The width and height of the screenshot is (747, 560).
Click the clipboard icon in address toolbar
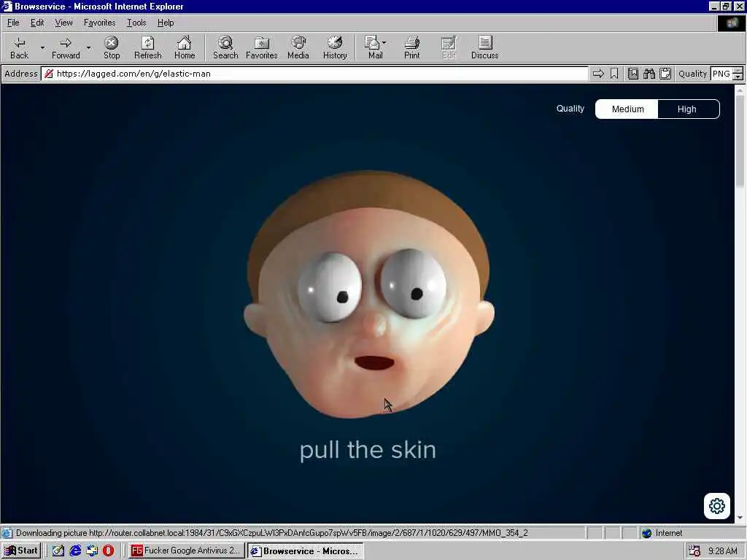click(665, 74)
